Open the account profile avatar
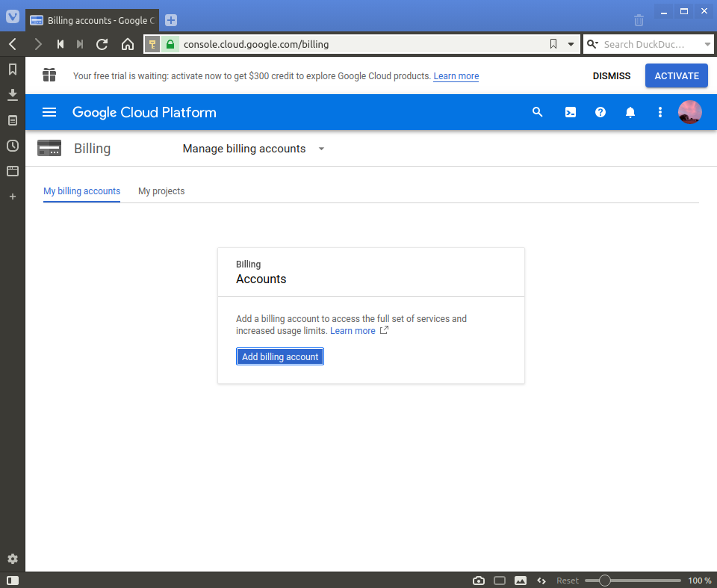This screenshot has width=717, height=588. click(x=689, y=112)
